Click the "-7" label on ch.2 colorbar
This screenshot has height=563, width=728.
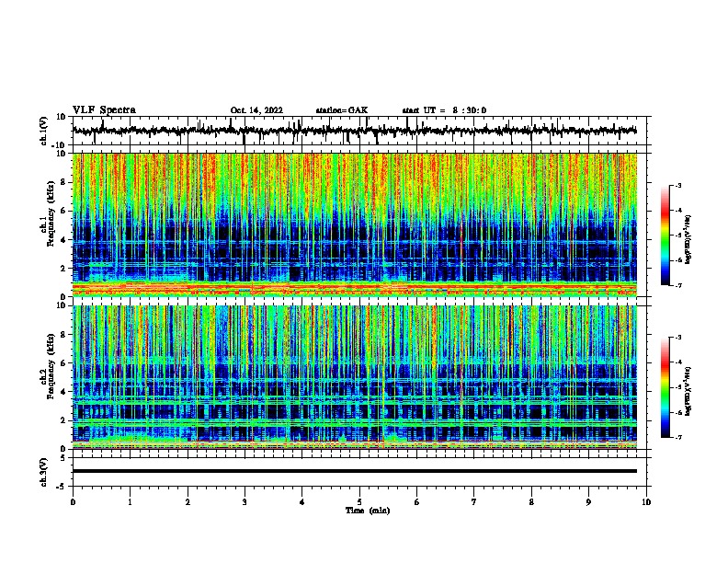point(677,438)
